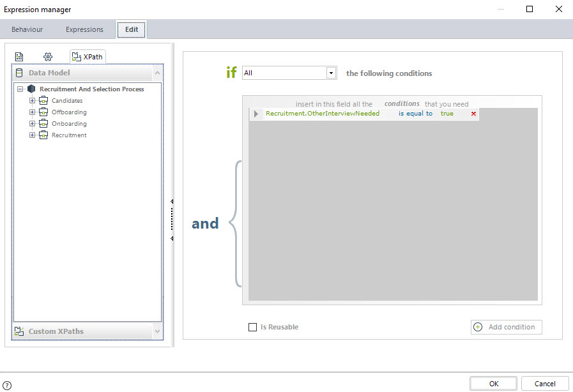Open the All conditions dropdown
The image size is (573, 392).
click(x=331, y=73)
